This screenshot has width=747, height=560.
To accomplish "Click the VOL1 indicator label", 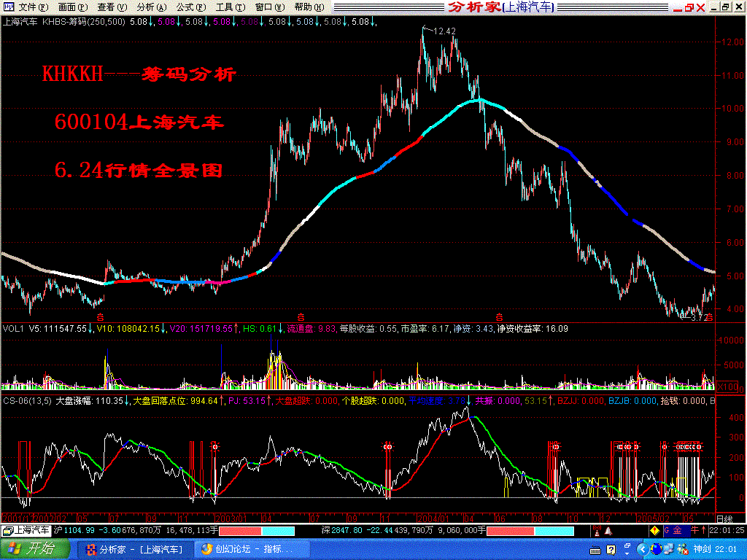I will point(13,329).
